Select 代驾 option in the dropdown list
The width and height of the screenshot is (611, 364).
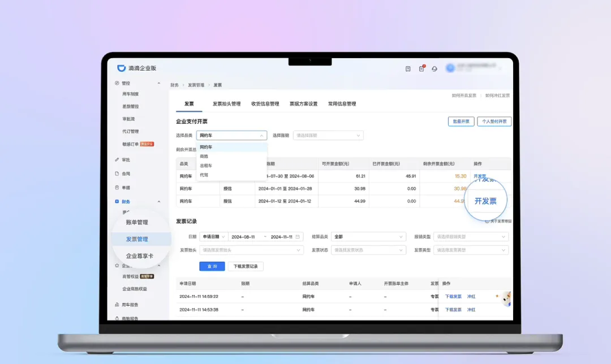pyautogui.click(x=231, y=175)
